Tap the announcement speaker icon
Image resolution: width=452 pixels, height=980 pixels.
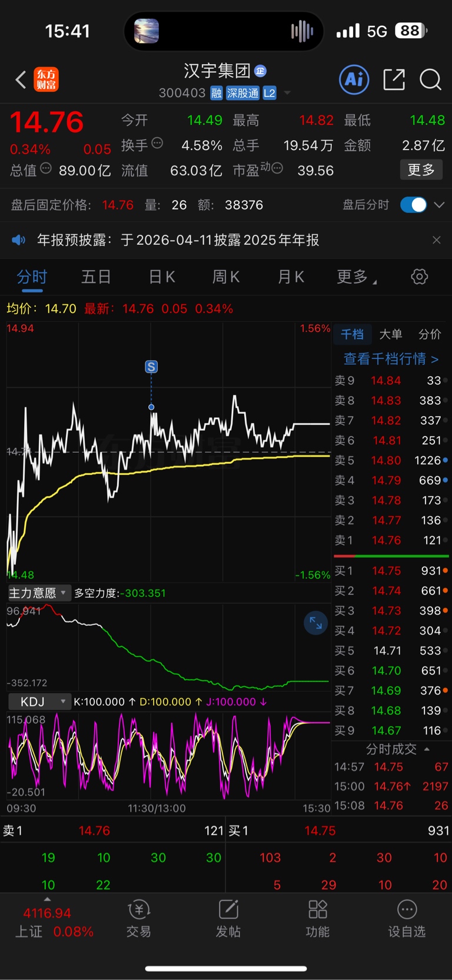click(x=19, y=240)
